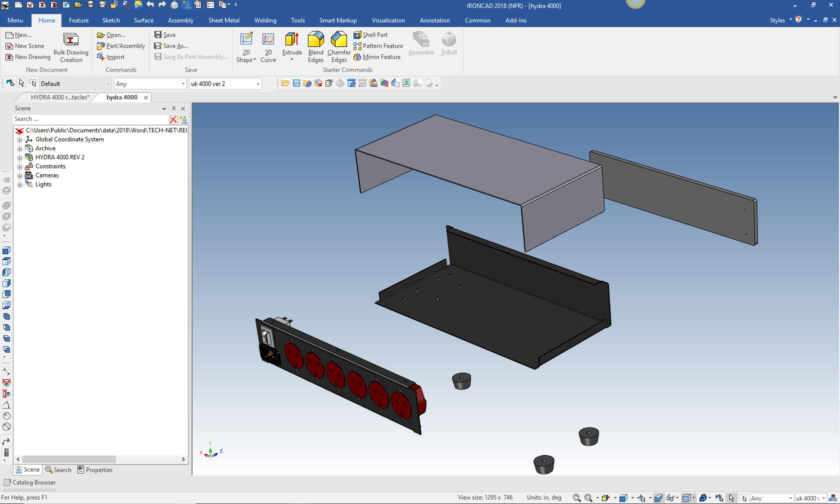Viewport: 840px width, 504px height.
Task: Clear the scene search filter
Action: coord(173,119)
